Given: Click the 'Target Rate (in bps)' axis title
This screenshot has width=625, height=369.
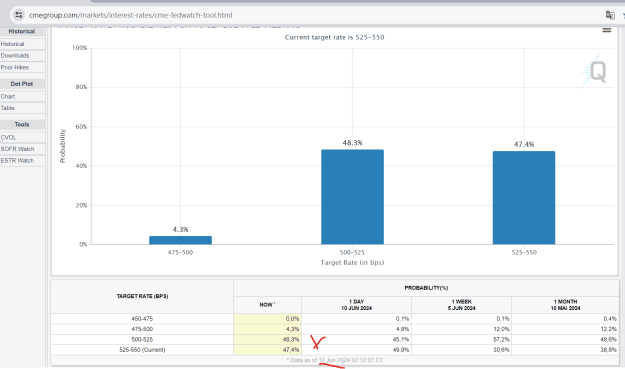Looking at the screenshot, I should (352, 263).
